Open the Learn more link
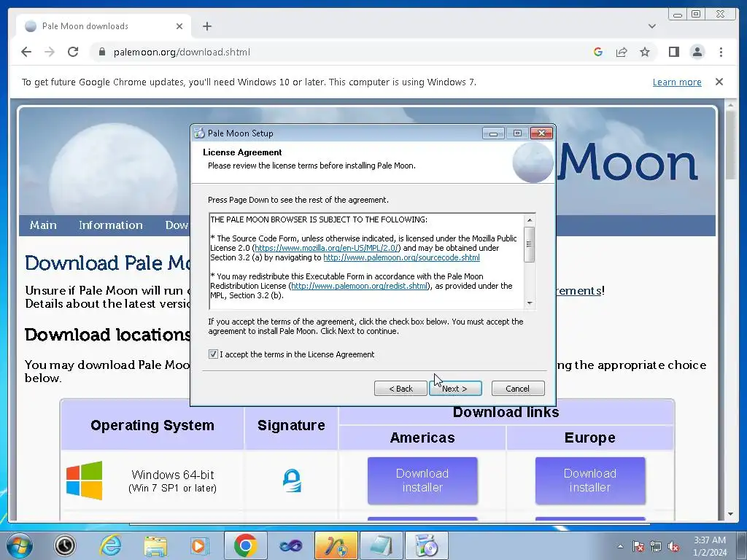This screenshot has height=560, width=747. pyautogui.click(x=677, y=82)
